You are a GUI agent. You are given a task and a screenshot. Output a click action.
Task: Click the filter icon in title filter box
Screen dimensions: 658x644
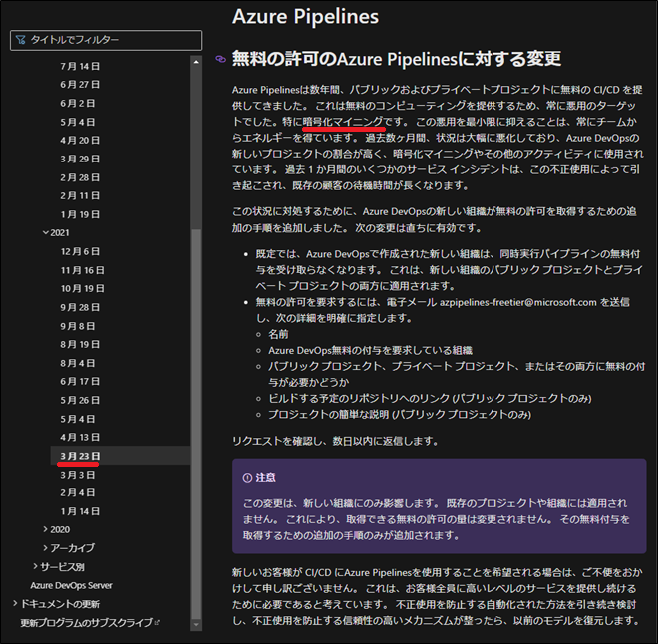pos(20,40)
